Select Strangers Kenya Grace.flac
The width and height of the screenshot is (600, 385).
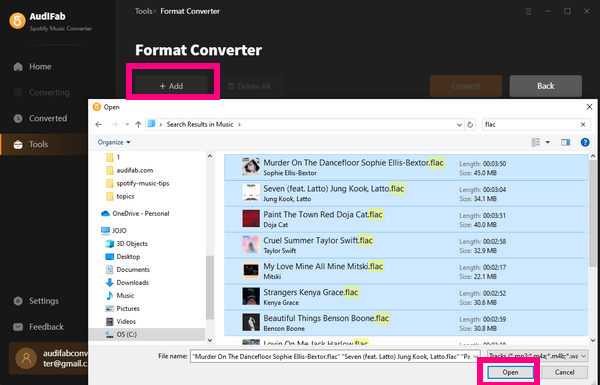click(x=406, y=297)
